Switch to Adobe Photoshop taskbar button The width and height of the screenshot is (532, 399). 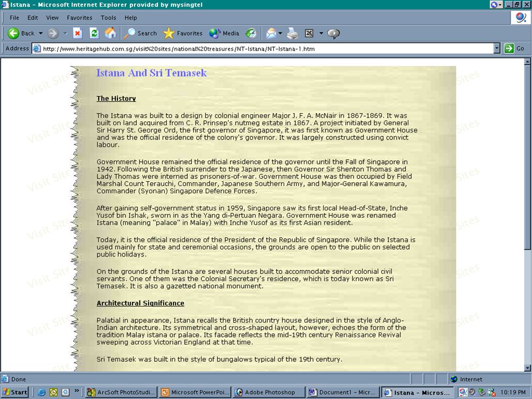click(x=269, y=392)
